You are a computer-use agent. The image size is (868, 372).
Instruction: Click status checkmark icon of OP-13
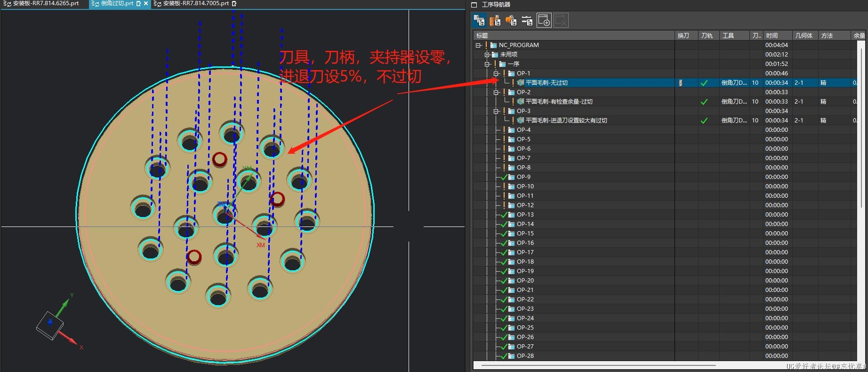click(504, 215)
